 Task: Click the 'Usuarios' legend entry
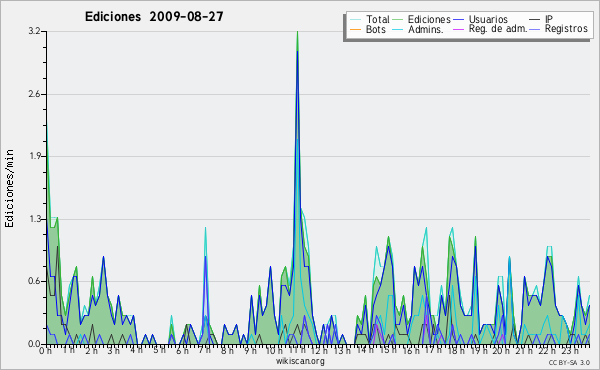(x=488, y=19)
